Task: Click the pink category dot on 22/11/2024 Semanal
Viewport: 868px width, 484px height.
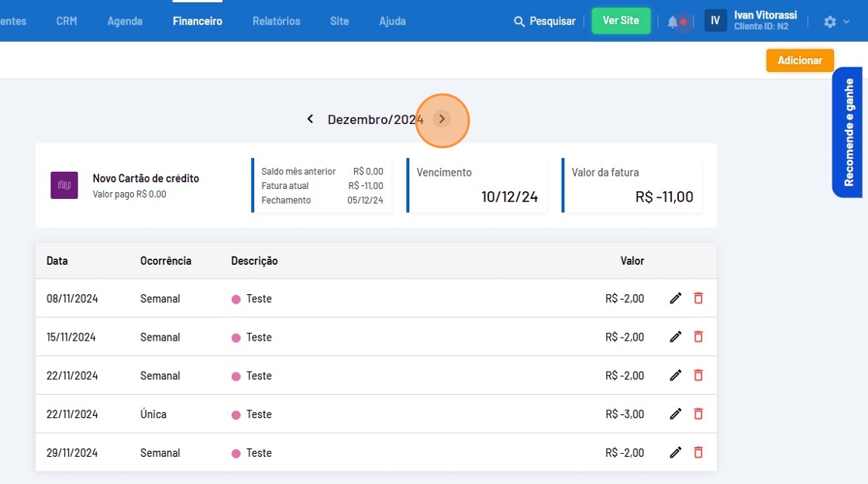Action: click(236, 376)
